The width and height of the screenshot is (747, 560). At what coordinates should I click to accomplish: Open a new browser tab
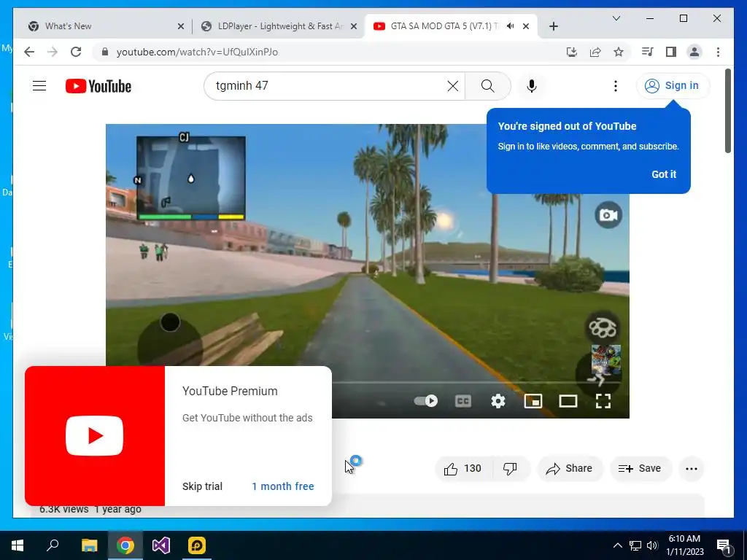(x=553, y=26)
